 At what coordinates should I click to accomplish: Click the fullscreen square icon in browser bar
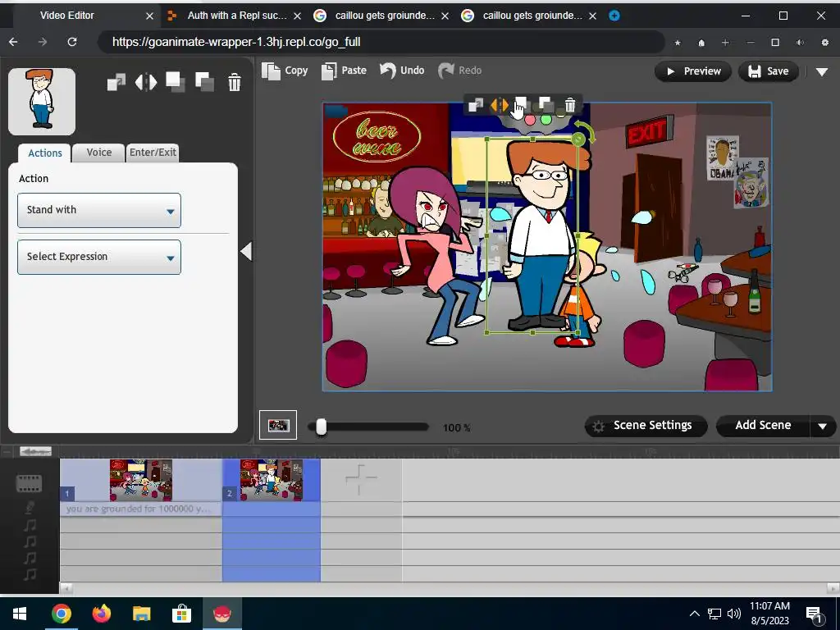point(775,43)
